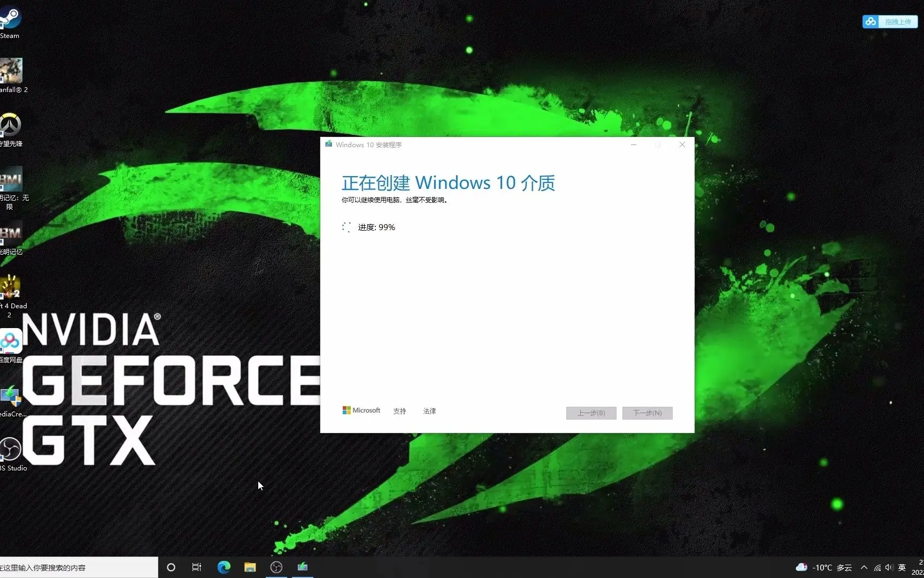The width and height of the screenshot is (924, 578).
Task: Click the Baidu upload floating widget
Action: 890,21
